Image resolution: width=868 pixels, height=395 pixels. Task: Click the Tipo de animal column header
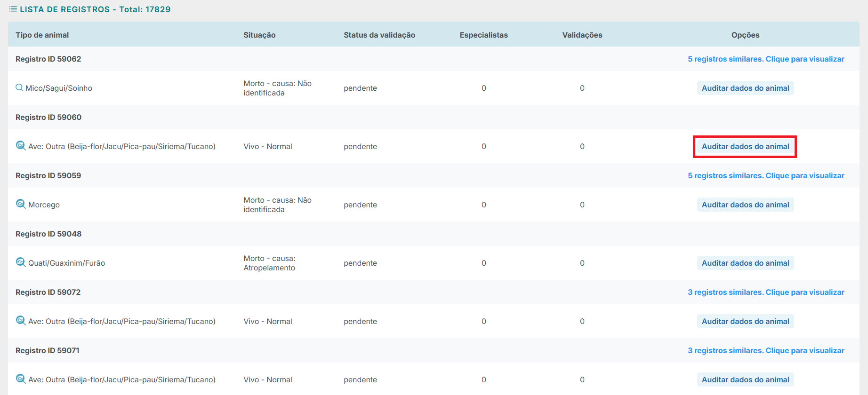pyautogui.click(x=42, y=35)
